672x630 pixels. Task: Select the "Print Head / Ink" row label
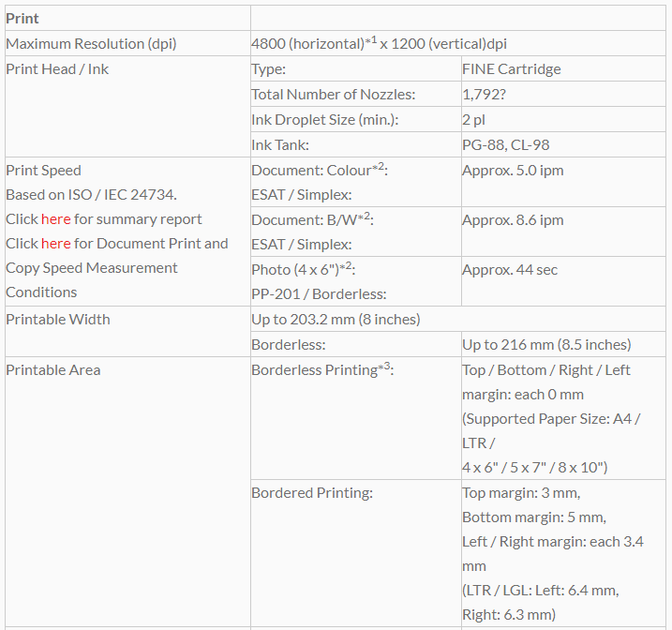57,68
